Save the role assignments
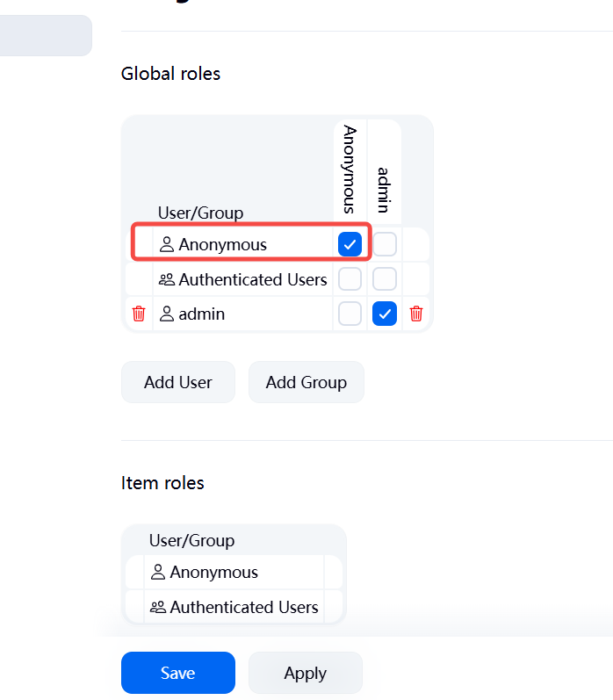The width and height of the screenshot is (613, 700). [x=178, y=673]
